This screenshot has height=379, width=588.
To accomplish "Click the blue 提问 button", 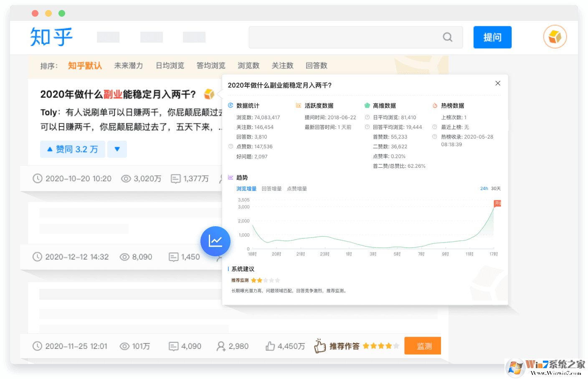I will pyautogui.click(x=492, y=37).
